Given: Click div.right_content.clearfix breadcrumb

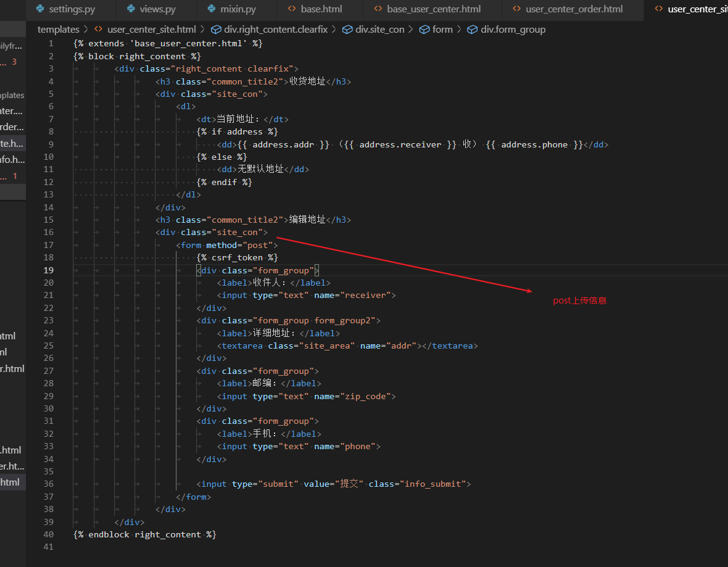Looking at the screenshot, I should pos(276,29).
